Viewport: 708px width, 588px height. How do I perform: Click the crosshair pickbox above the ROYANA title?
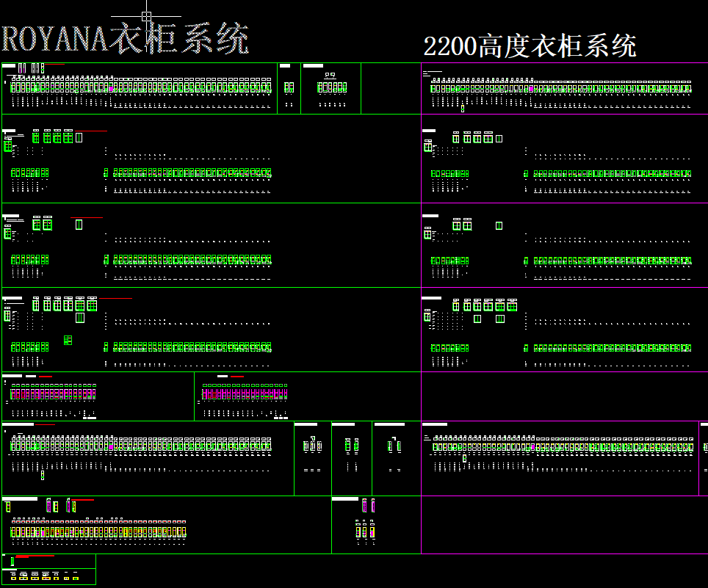pos(146,16)
